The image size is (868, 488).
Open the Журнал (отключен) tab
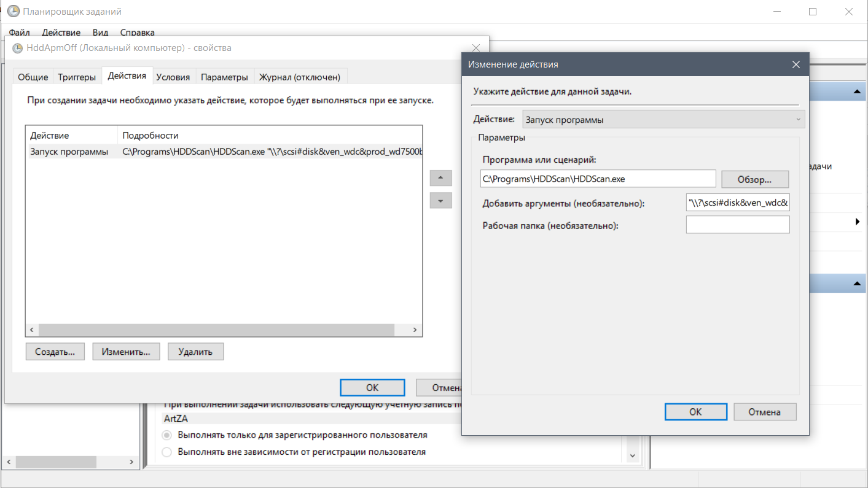click(300, 77)
